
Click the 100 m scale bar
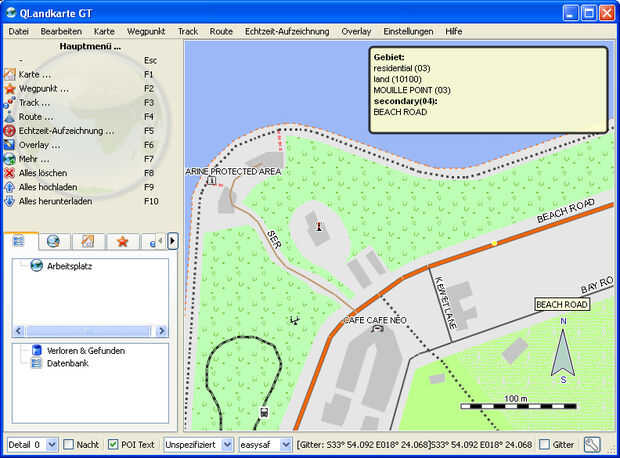pyautogui.click(x=518, y=406)
